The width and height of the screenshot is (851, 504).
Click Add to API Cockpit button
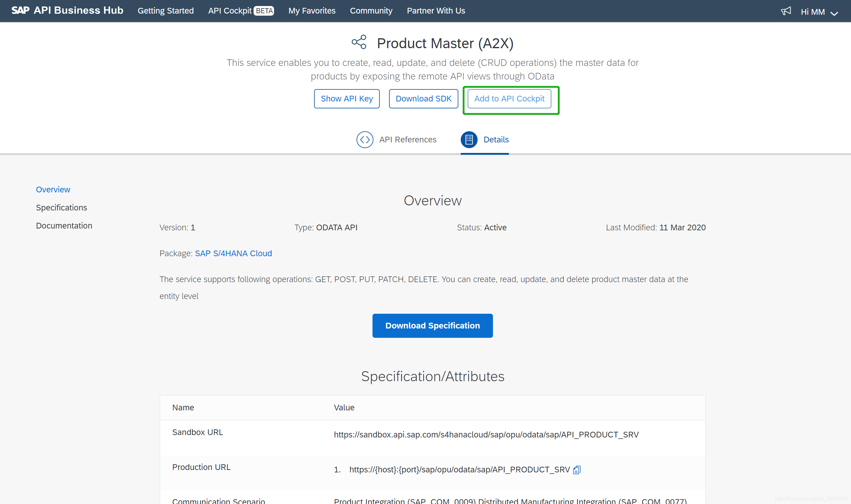[509, 99]
